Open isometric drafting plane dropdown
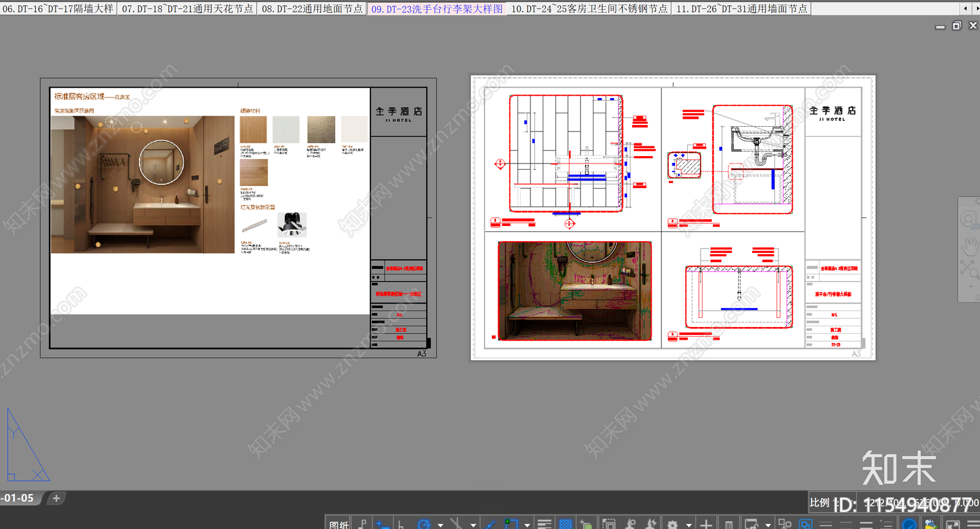The height and width of the screenshot is (529, 980). click(x=473, y=525)
